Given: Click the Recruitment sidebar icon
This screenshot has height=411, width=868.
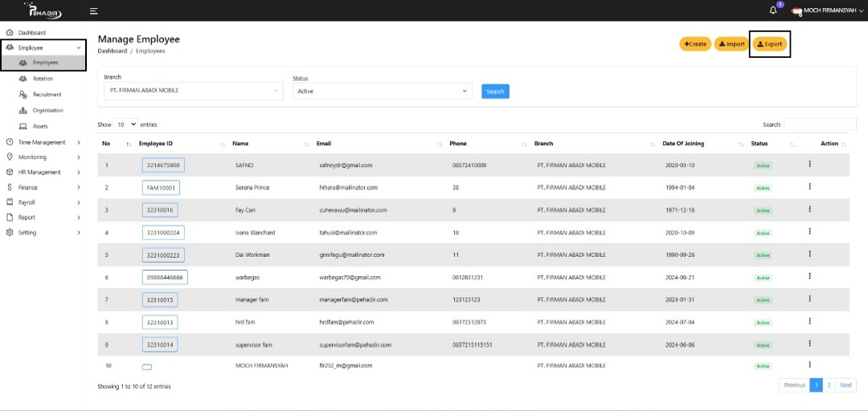Looking at the screenshot, I should tap(23, 95).
